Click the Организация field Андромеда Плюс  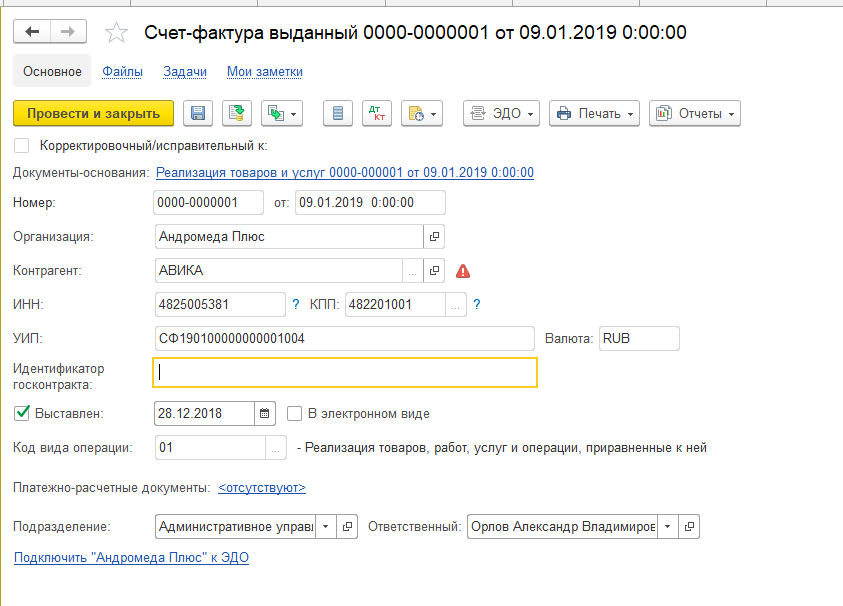289,237
